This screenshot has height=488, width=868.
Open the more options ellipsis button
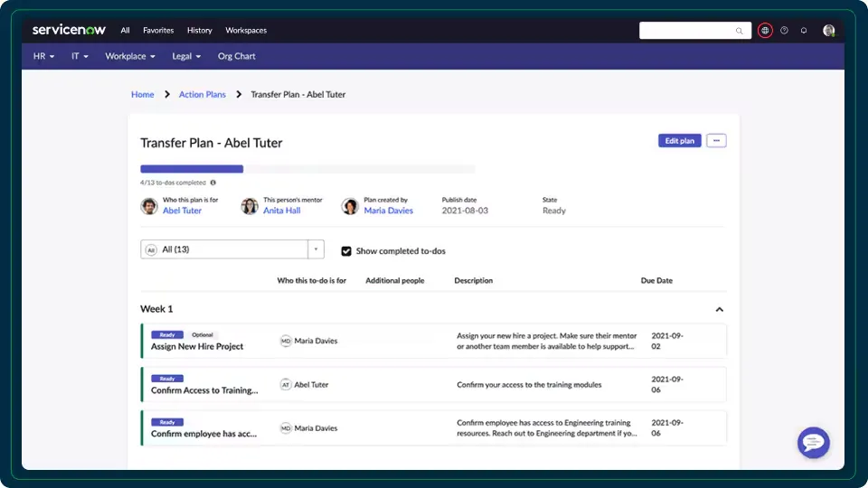(716, 141)
